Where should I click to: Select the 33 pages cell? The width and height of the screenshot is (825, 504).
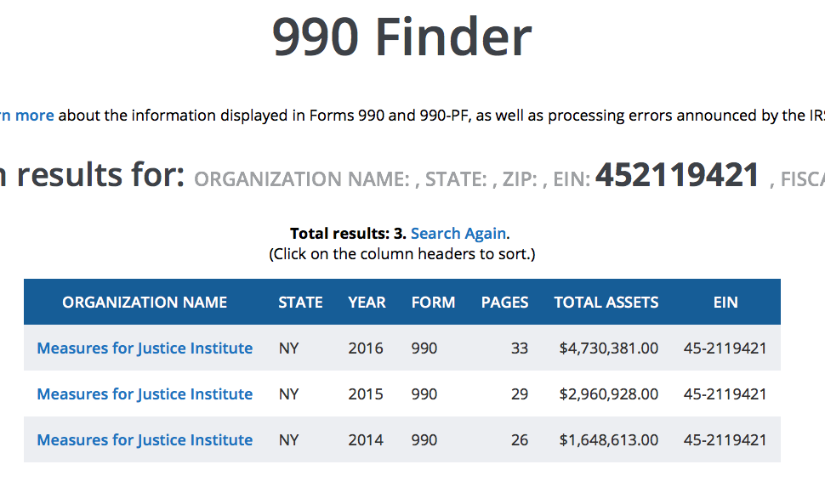click(519, 348)
